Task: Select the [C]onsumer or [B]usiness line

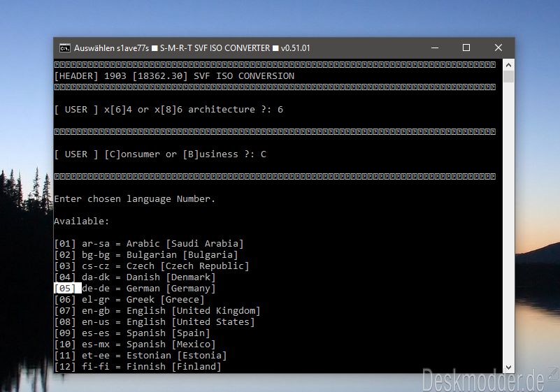Action: click(160, 154)
